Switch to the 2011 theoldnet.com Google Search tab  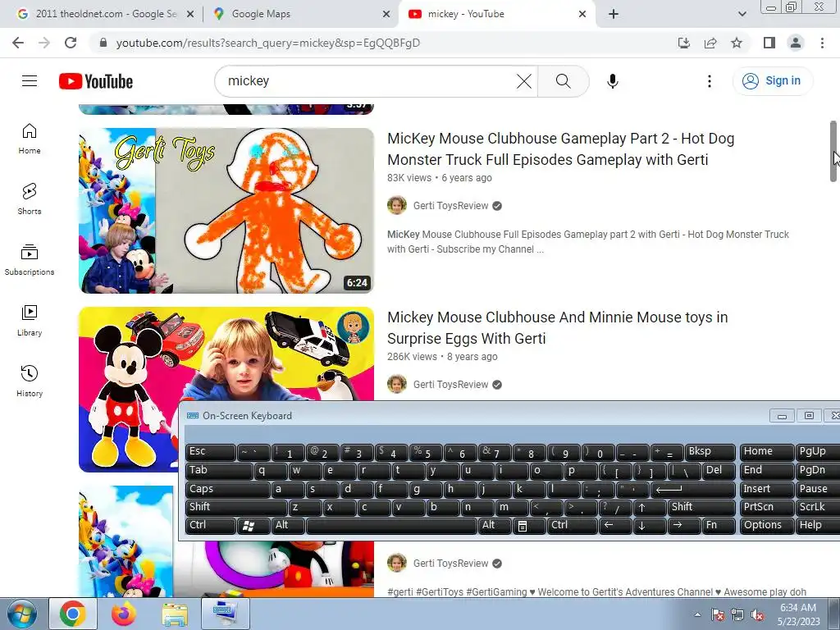click(x=106, y=14)
